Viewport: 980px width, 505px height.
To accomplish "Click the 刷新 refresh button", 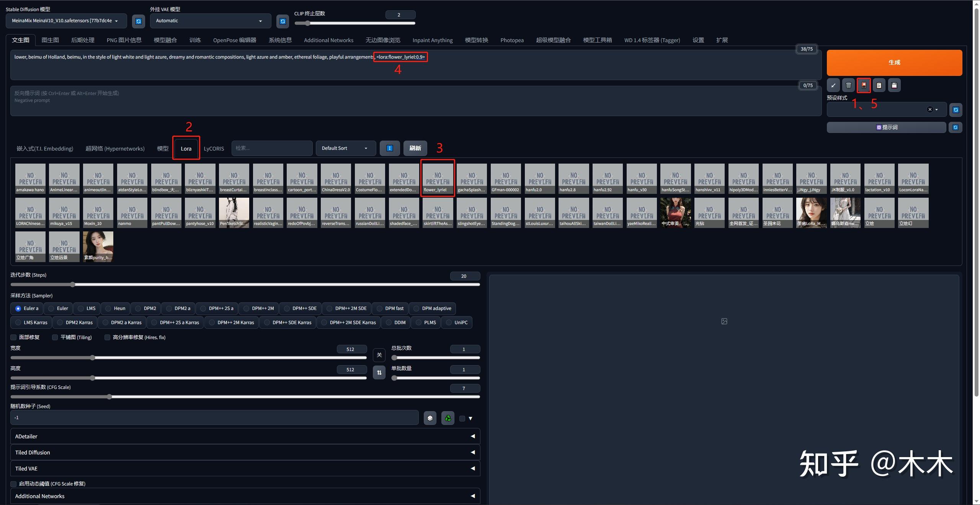I will tap(415, 148).
